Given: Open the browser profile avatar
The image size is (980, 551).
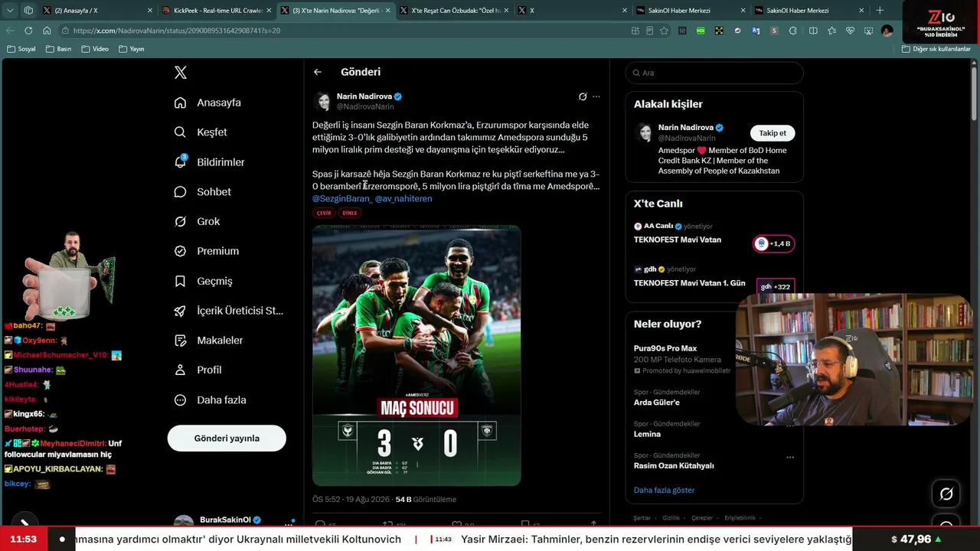Looking at the screenshot, I should click(x=887, y=31).
